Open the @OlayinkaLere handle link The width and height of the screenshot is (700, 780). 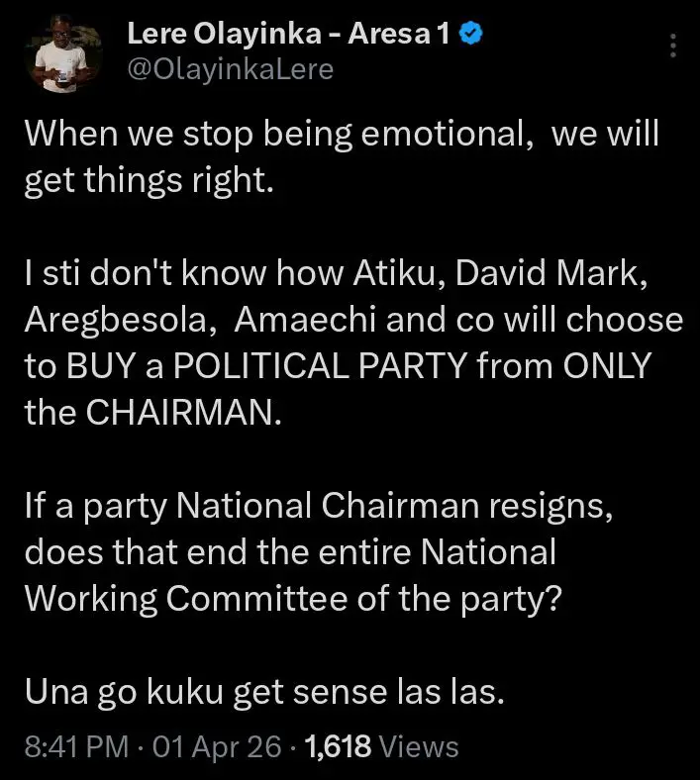[x=231, y=68]
